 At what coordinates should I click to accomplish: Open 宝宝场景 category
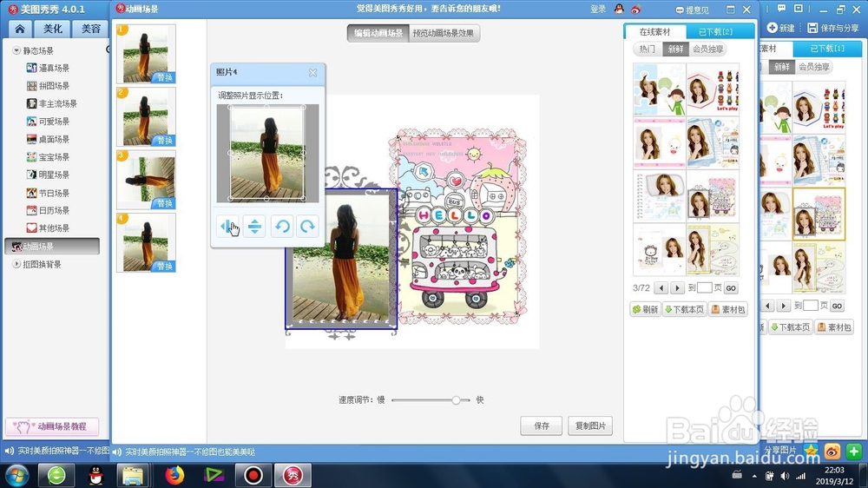point(48,157)
